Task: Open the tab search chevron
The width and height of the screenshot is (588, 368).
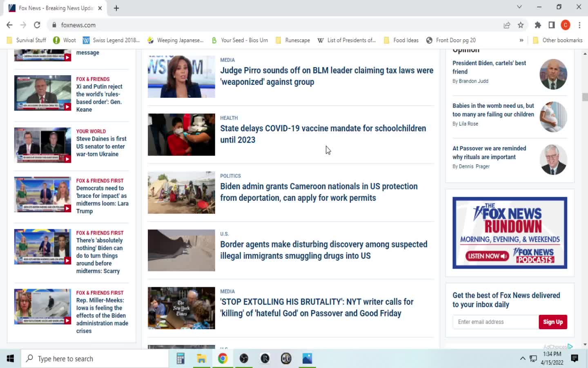Action: click(519, 7)
